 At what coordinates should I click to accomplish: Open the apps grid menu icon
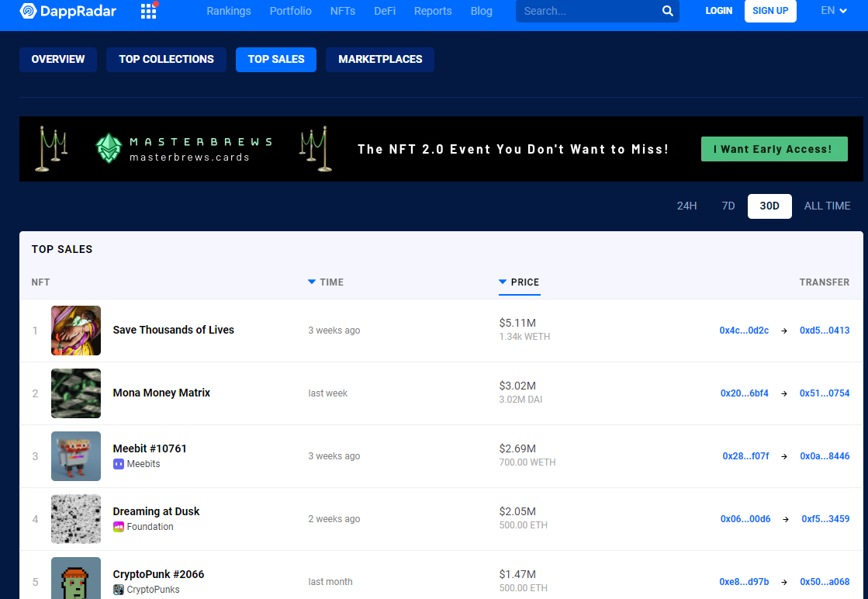pyautogui.click(x=148, y=11)
